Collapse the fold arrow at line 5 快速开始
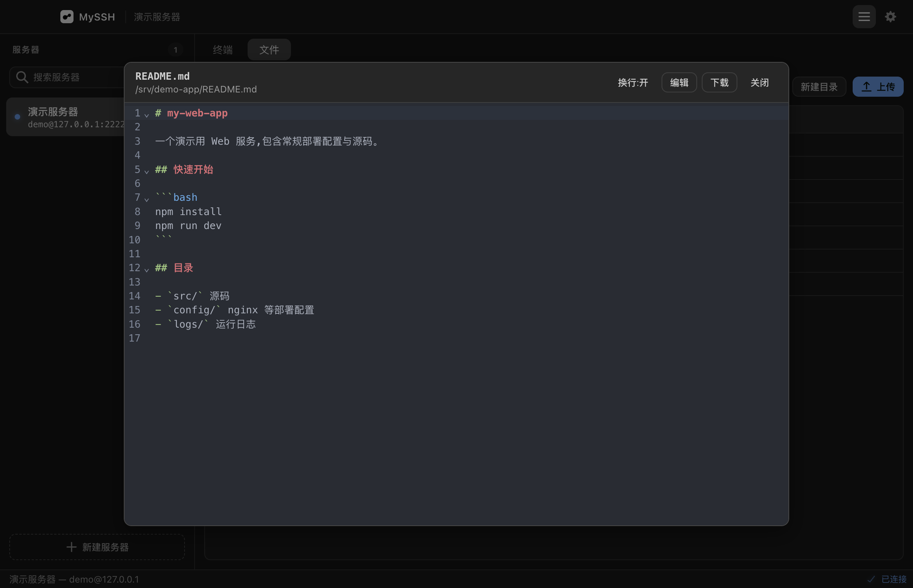 click(x=147, y=171)
